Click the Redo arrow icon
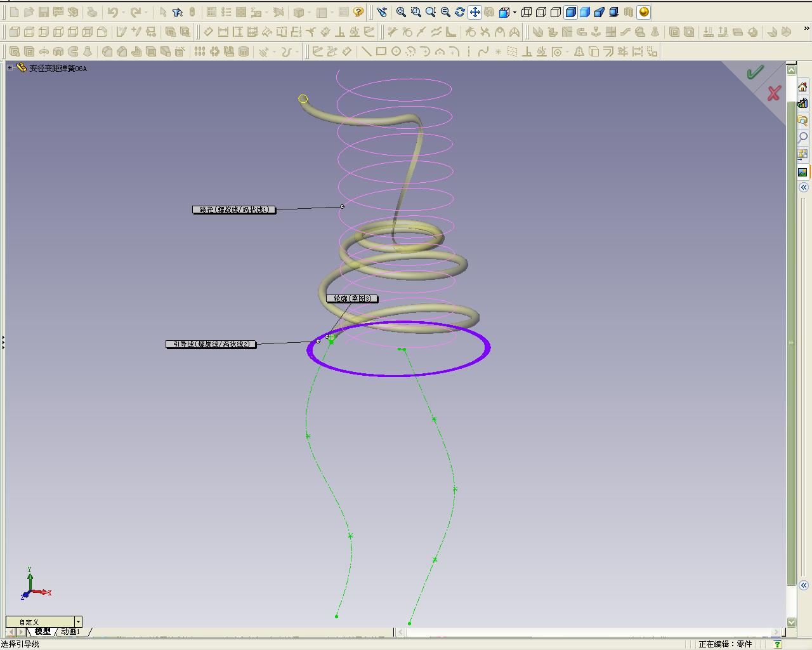The width and height of the screenshot is (812, 650). [135, 12]
